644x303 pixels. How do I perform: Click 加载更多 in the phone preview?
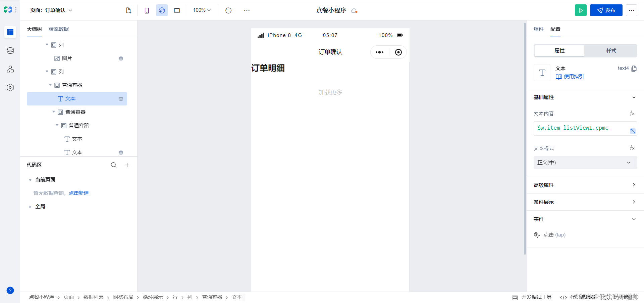[330, 92]
